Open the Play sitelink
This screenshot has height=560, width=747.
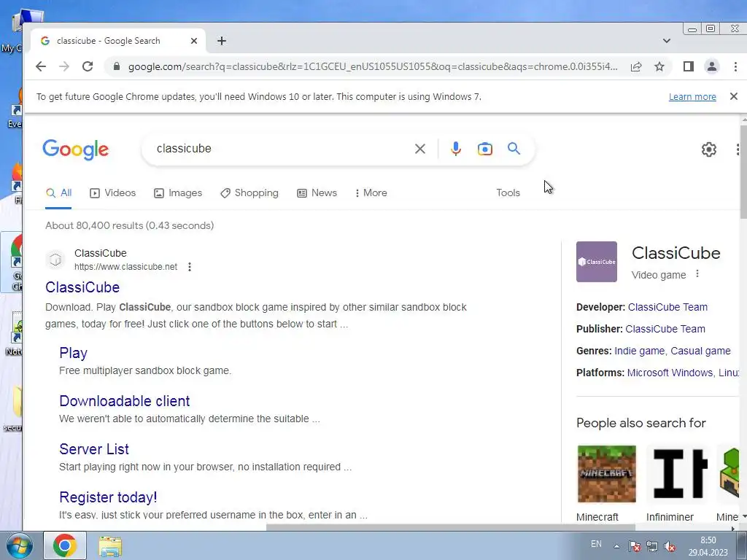pos(74,353)
